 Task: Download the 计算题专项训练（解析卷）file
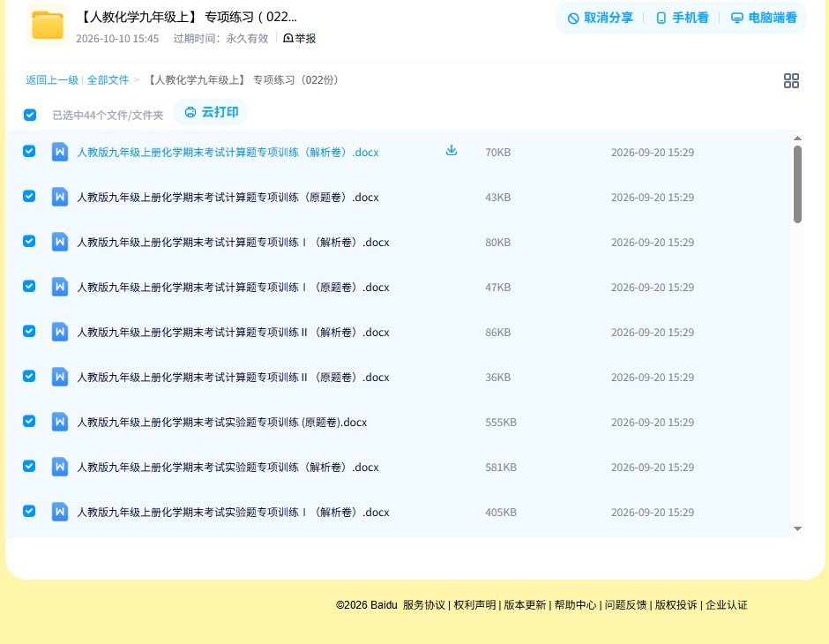tap(451, 151)
